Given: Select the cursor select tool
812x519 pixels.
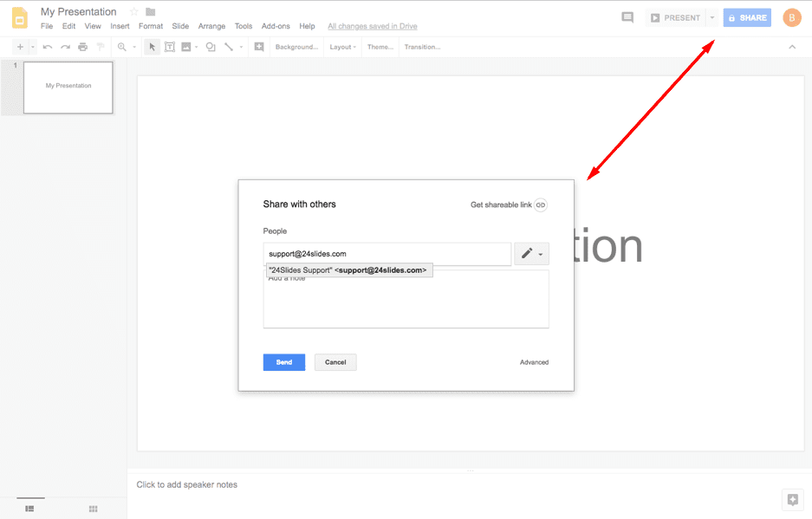Looking at the screenshot, I should click(153, 47).
